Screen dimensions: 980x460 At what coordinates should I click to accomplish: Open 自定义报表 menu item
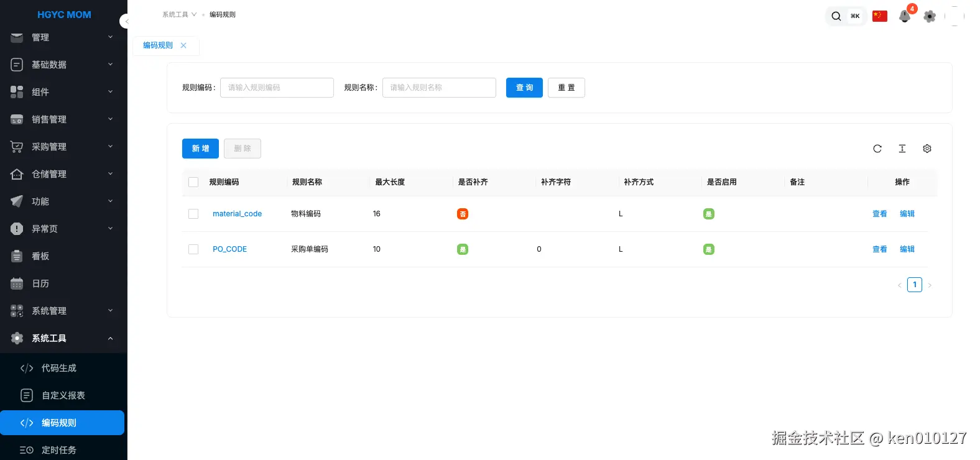(x=62, y=395)
